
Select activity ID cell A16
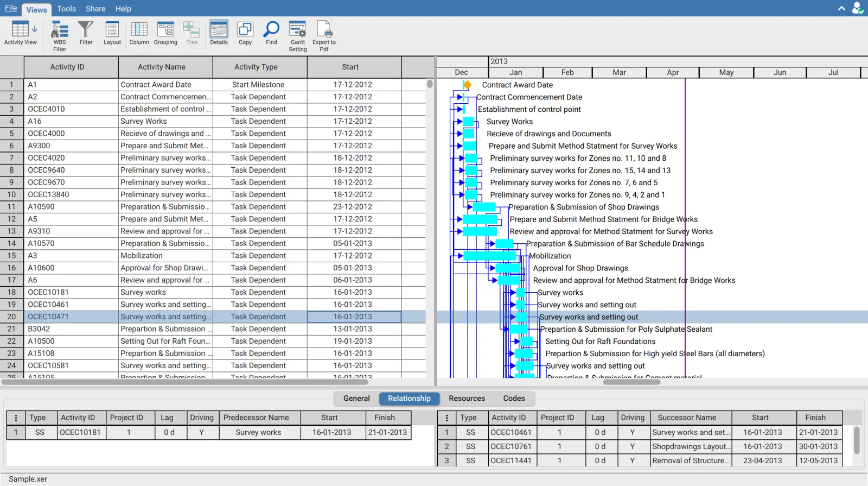click(x=71, y=121)
